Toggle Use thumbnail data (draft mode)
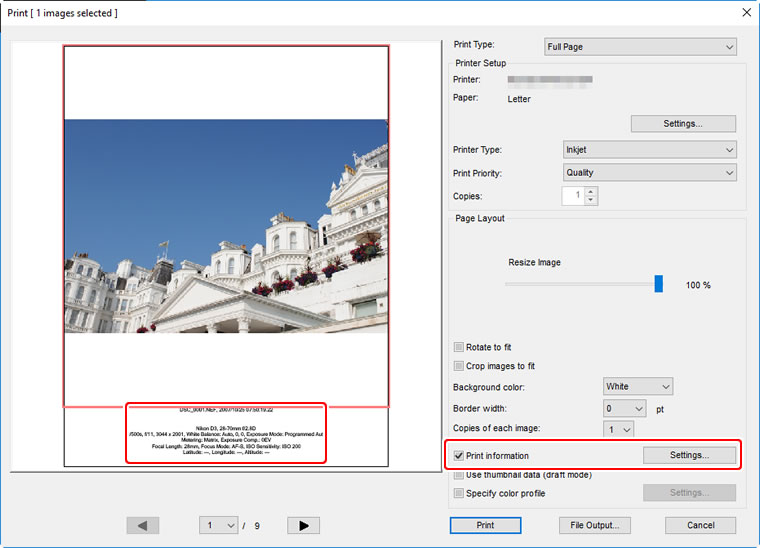 (x=459, y=475)
